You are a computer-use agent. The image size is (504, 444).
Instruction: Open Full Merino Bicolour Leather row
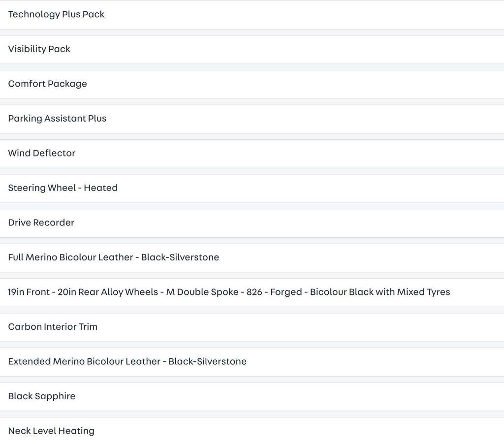[252, 258]
